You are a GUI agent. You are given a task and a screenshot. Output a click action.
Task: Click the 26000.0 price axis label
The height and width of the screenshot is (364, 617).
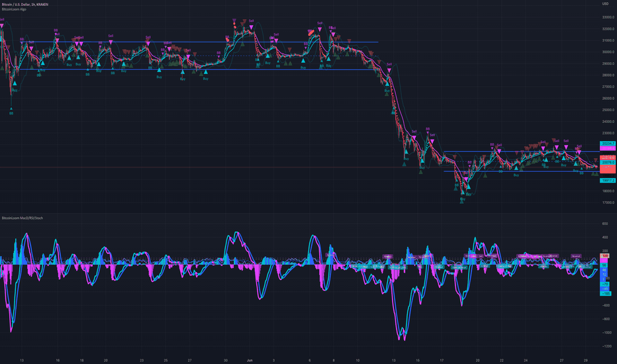(608, 99)
